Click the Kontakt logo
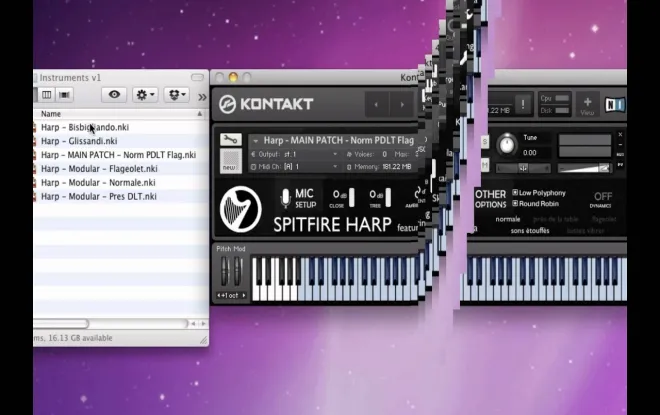 [266, 104]
